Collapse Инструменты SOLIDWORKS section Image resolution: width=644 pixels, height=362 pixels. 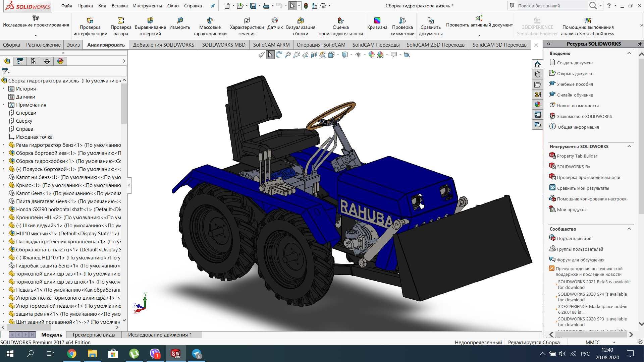coord(629,146)
